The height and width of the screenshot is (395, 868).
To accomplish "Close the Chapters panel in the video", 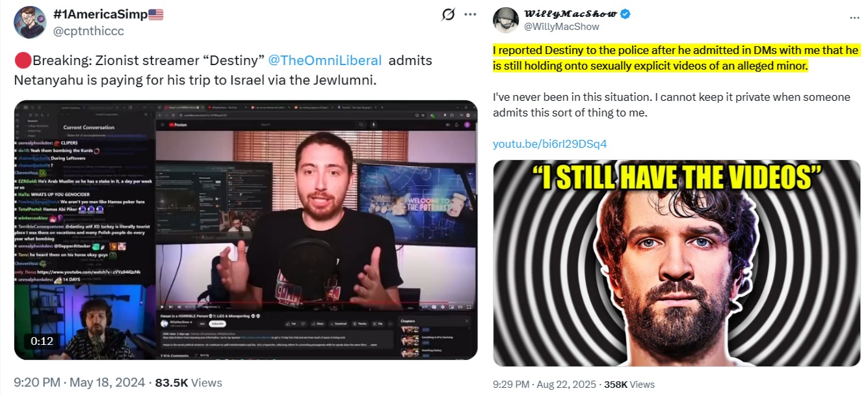I will point(467,320).
